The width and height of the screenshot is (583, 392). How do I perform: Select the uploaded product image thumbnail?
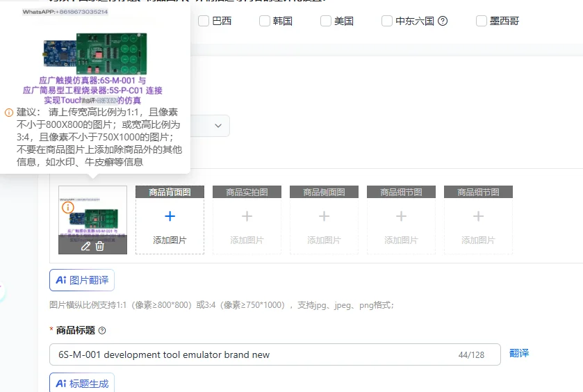point(92,220)
